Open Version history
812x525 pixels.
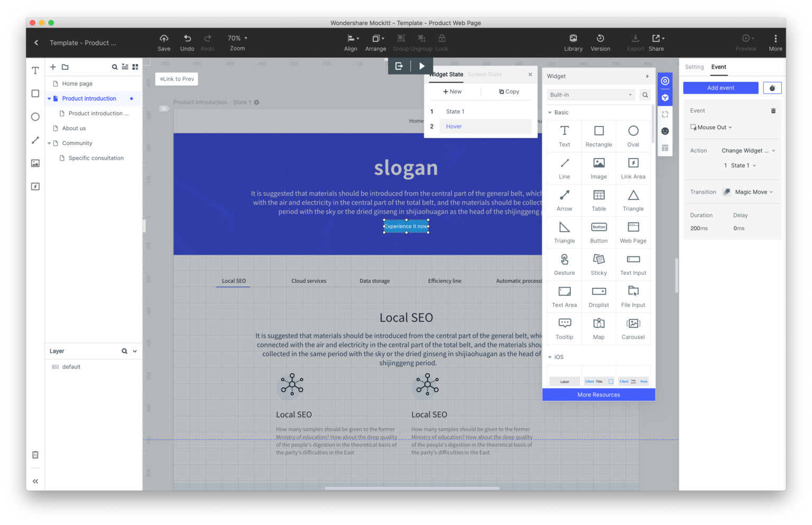600,42
